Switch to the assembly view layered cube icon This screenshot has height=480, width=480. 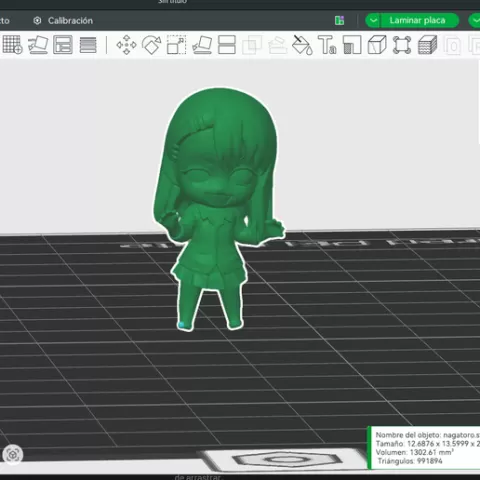pyautogui.click(x=427, y=45)
